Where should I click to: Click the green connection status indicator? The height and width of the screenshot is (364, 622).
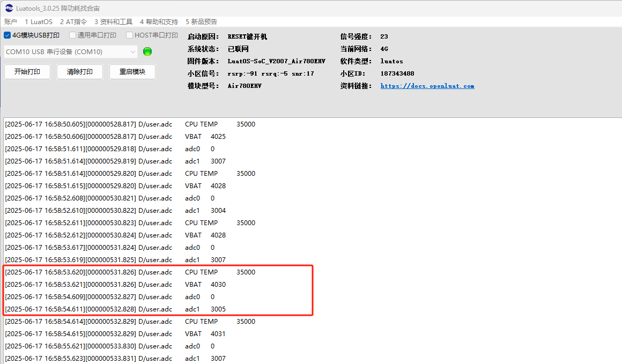tap(147, 51)
